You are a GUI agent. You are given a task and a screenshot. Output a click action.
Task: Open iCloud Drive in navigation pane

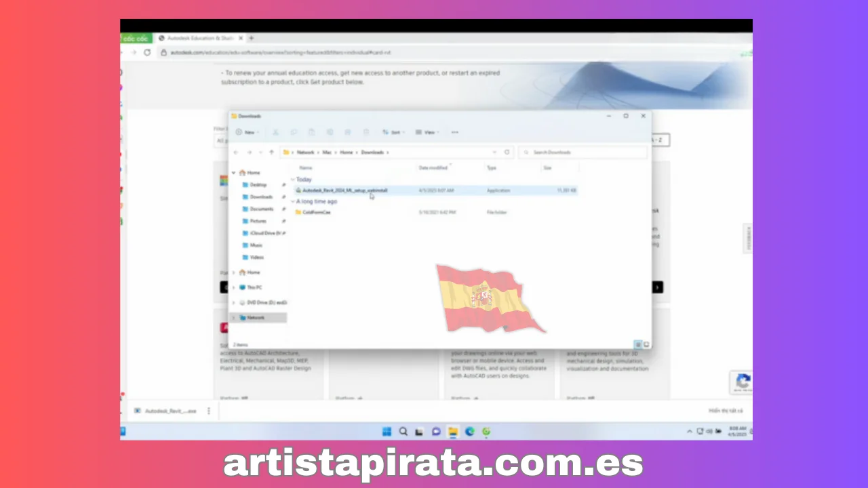pos(264,233)
